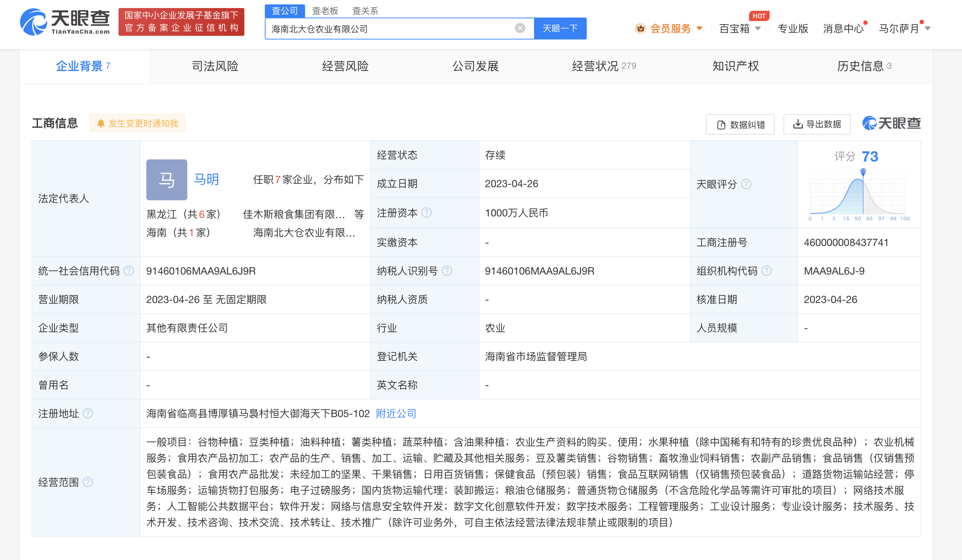Open 消息中心 in header
The height and width of the screenshot is (560, 962).
tap(843, 28)
